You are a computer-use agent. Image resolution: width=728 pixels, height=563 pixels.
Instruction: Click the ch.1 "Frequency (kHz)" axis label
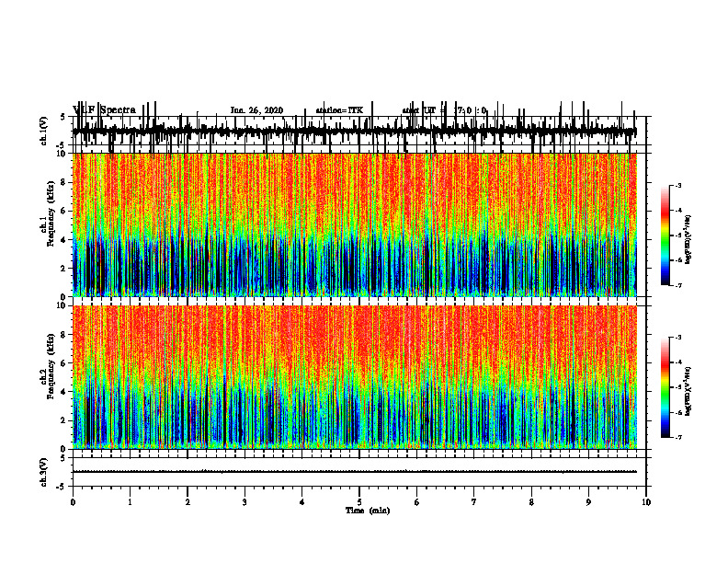(51, 213)
